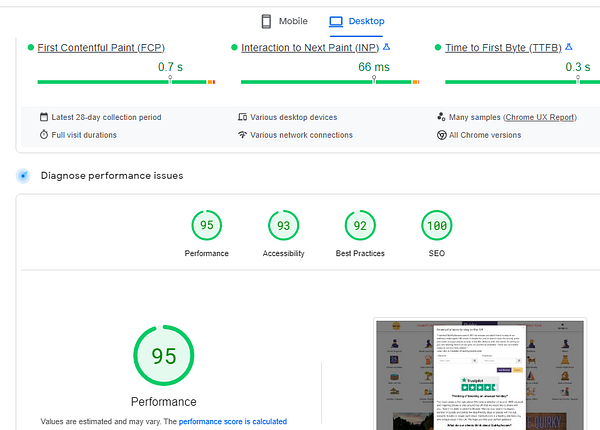Click the Full visit durations text
The image size is (600, 430).
84,135
